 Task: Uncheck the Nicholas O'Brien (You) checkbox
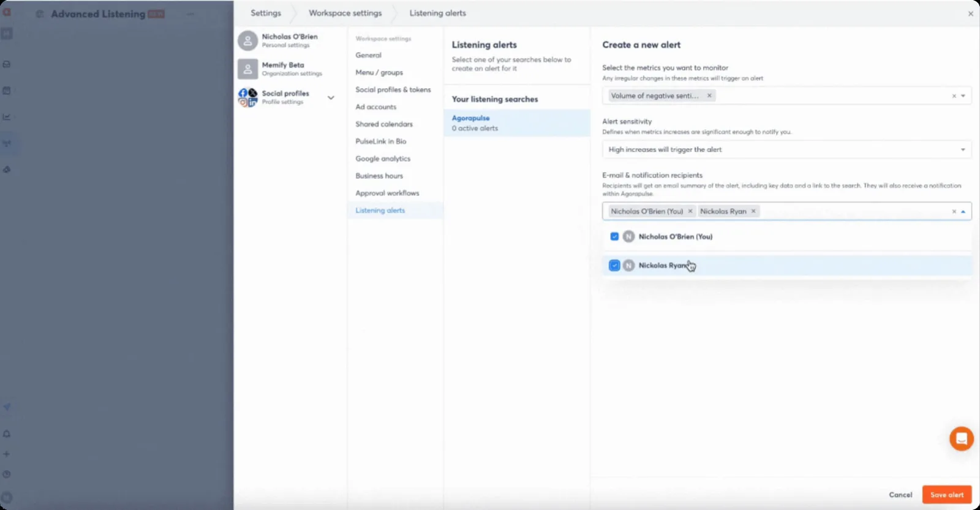614,236
